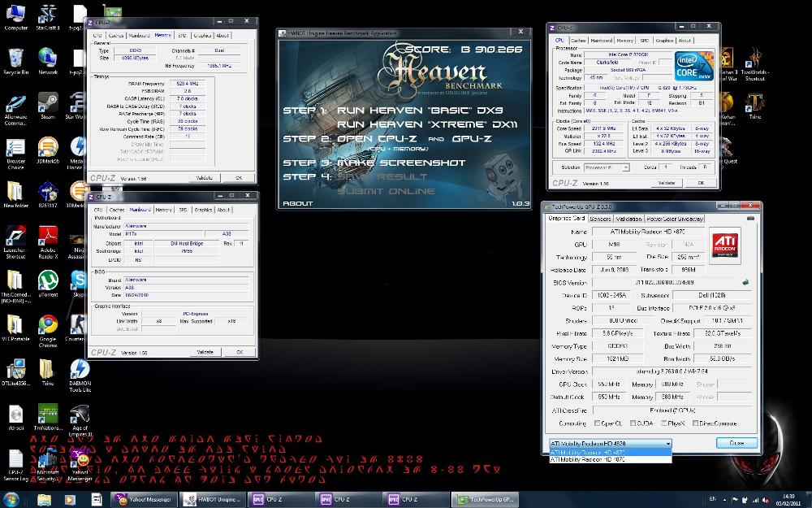Open Alienware Command Center shortcut
812x508 pixels.
15,110
